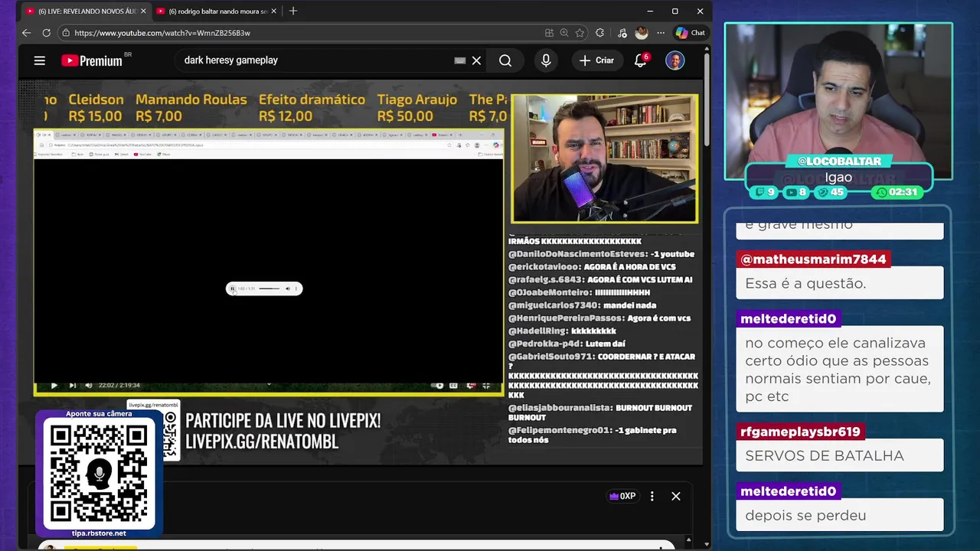Click the embedded audio progress slider
Viewport: 980px width, 551px height.
click(269, 289)
